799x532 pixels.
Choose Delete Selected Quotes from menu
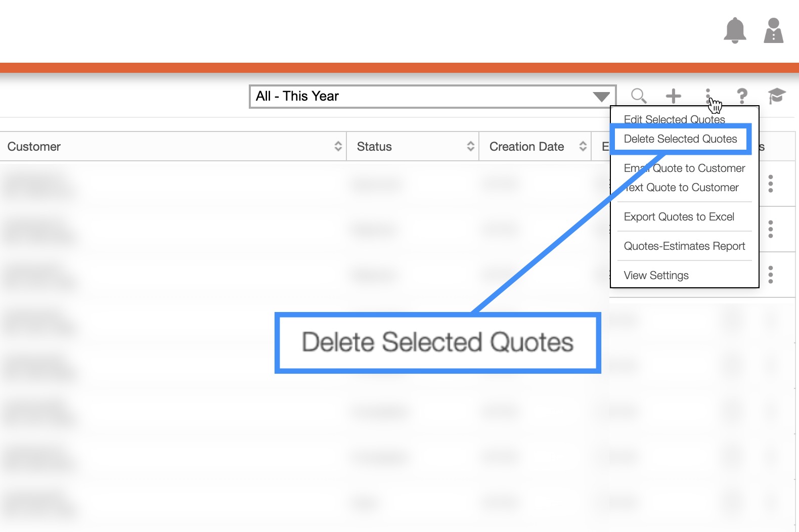tap(680, 139)
